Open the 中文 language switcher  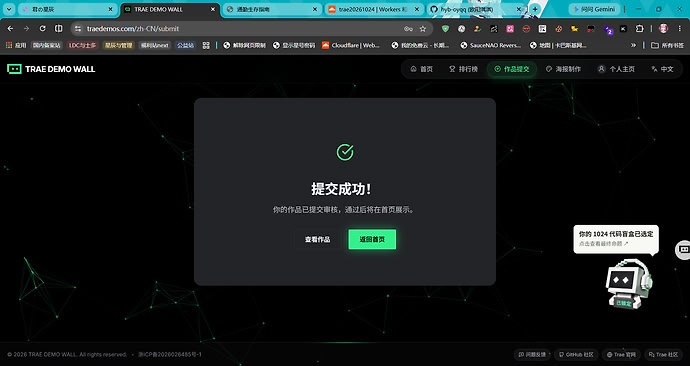pos(662,69)
